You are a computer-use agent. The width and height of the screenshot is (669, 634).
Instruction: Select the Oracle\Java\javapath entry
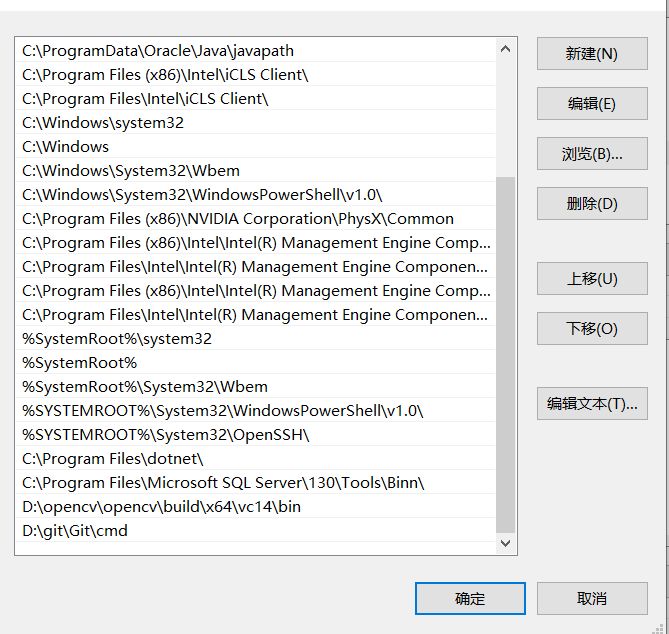tap(256, 51)
